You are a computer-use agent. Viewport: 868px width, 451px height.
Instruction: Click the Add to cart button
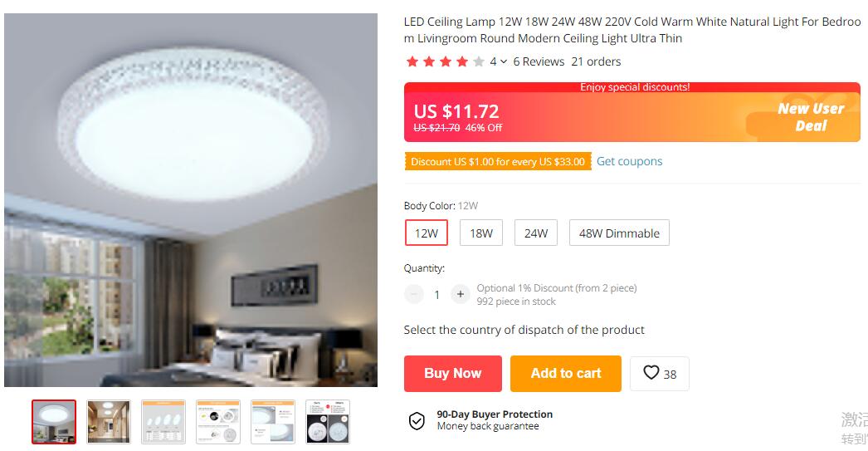pyautogui.click(x=566, y=374)
